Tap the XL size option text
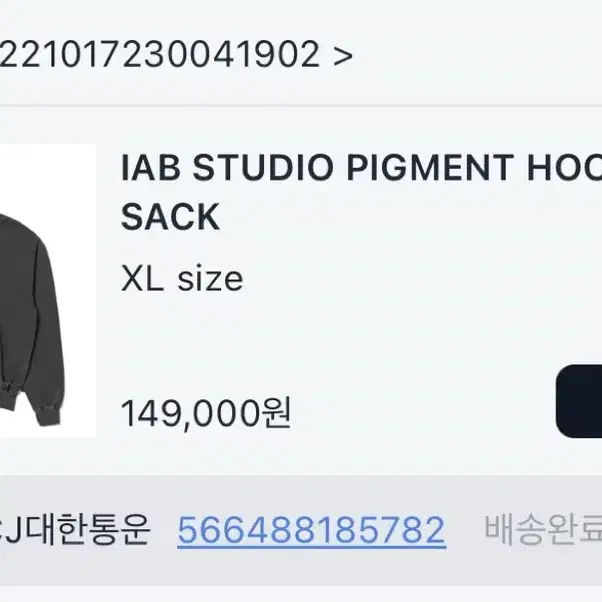The height and width of the screenshot is (602, 602). [182, 279]
